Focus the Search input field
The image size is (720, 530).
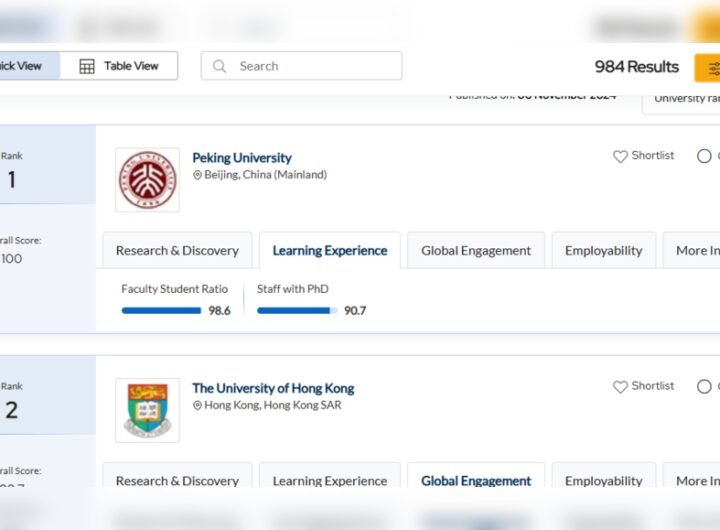pyautogui.click(x=301, y=66)
